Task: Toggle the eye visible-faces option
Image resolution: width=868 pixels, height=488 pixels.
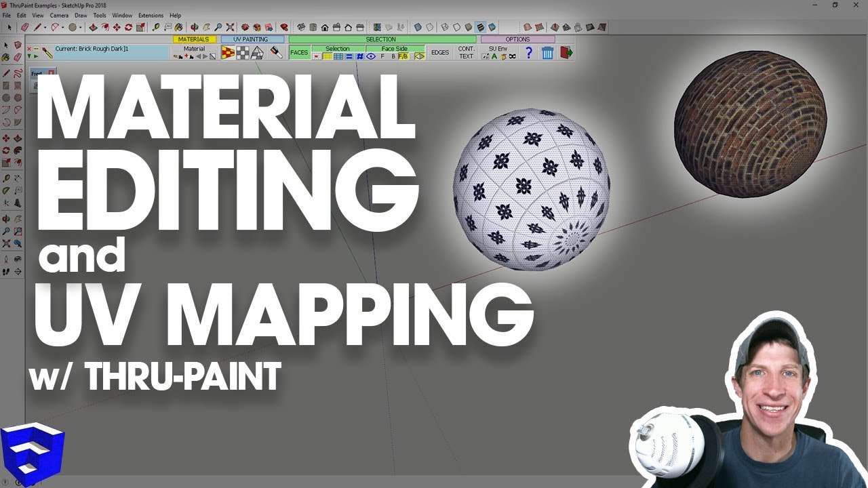Action: (371, 56)
